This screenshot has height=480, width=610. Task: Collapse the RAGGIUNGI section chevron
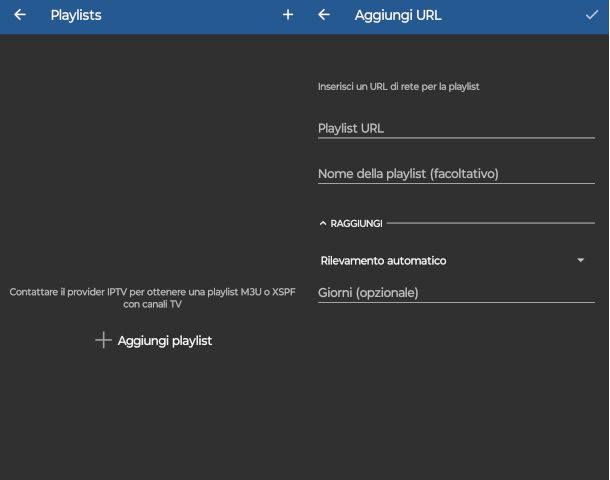[323, 224]
